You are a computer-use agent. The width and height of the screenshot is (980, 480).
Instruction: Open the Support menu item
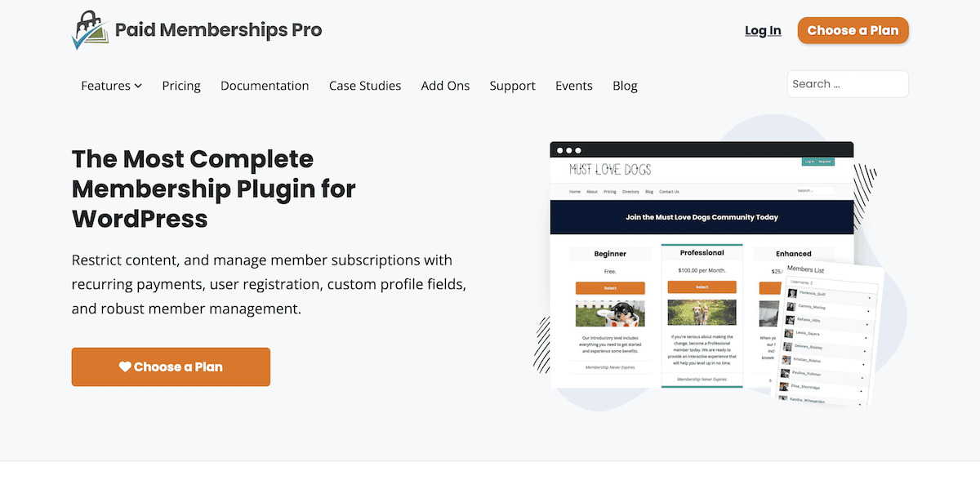(512, 86)
